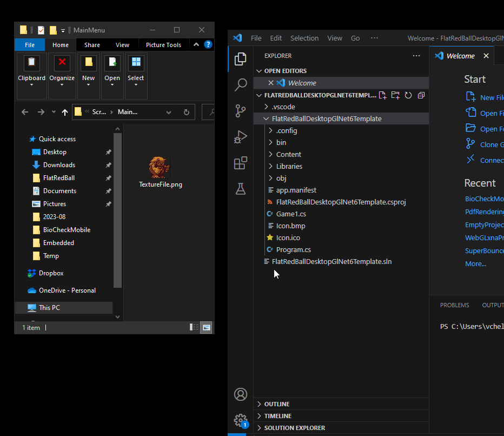Expand the OUTLINE section

coord(276,404)
